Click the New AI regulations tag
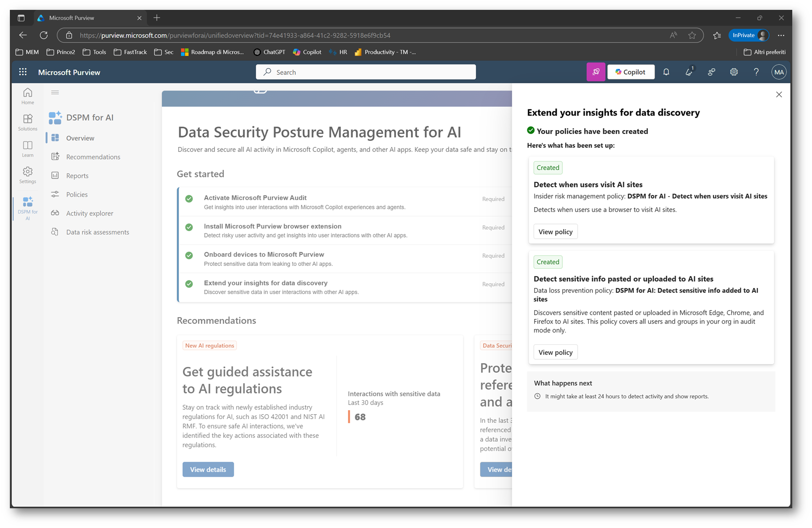812x528 pixels. tap(209, 346)
